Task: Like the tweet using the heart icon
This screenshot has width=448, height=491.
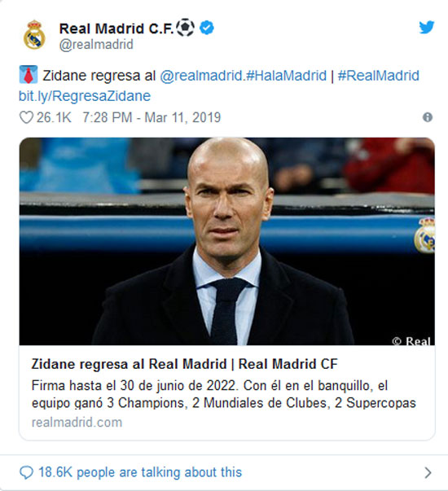Action: click(x=26, y=118)
